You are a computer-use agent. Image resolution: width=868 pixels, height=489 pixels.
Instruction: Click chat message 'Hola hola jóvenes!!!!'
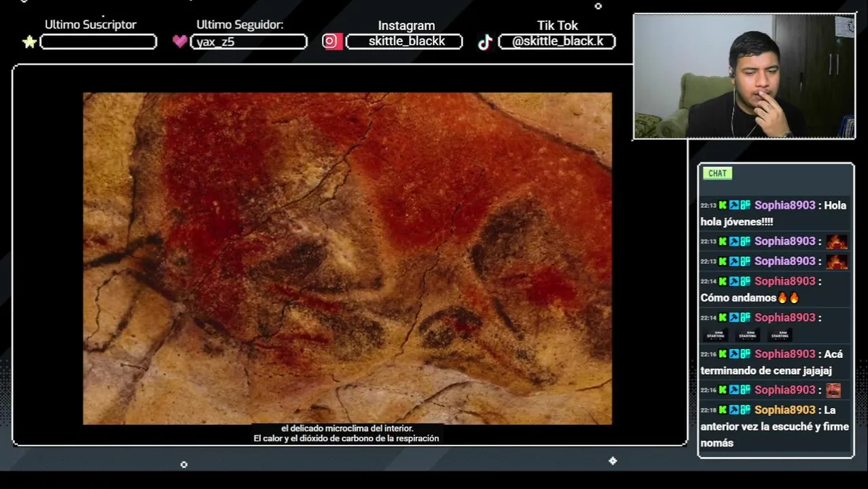pyautogui.click(x=775, y=213)
